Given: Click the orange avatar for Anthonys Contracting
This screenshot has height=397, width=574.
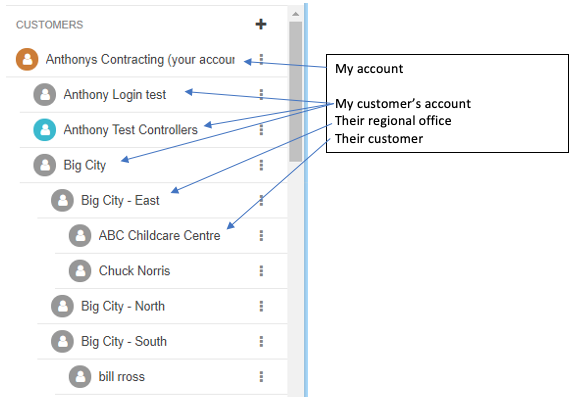Looking at the screenshot, I should click(27, 59).
